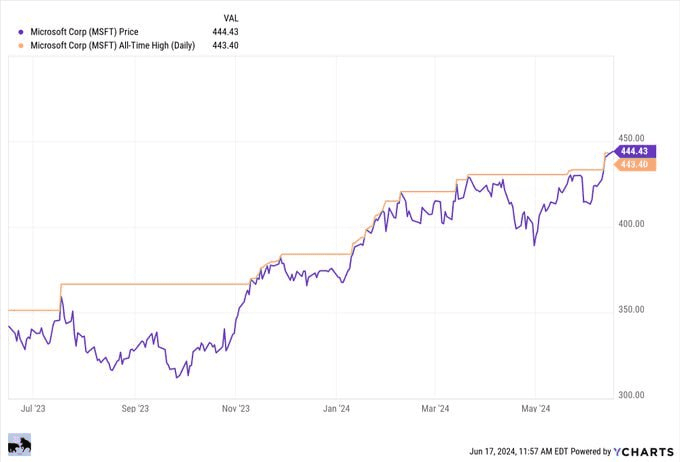Viewport: 680px width, 462px height.
Task: Click the 450.00 y-axis label
Action: coord(634,138)
